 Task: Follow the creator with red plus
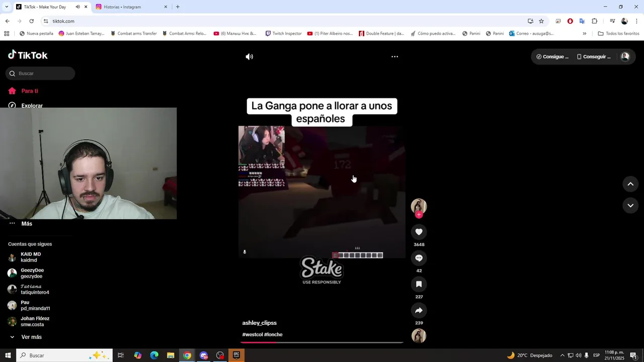click(419, 215)
